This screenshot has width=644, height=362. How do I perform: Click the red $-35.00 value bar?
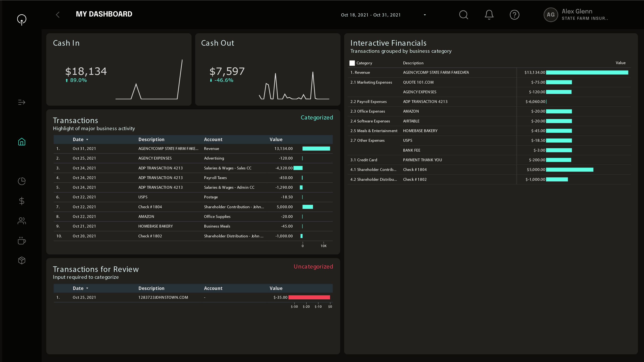coord(309,297)
